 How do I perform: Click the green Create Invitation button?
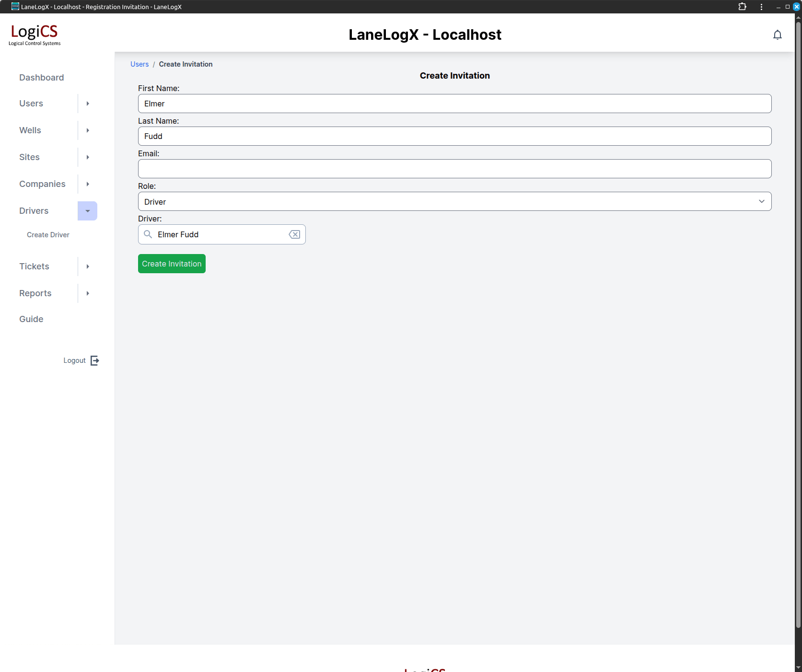pyautogui.click(x=172, y=264)
